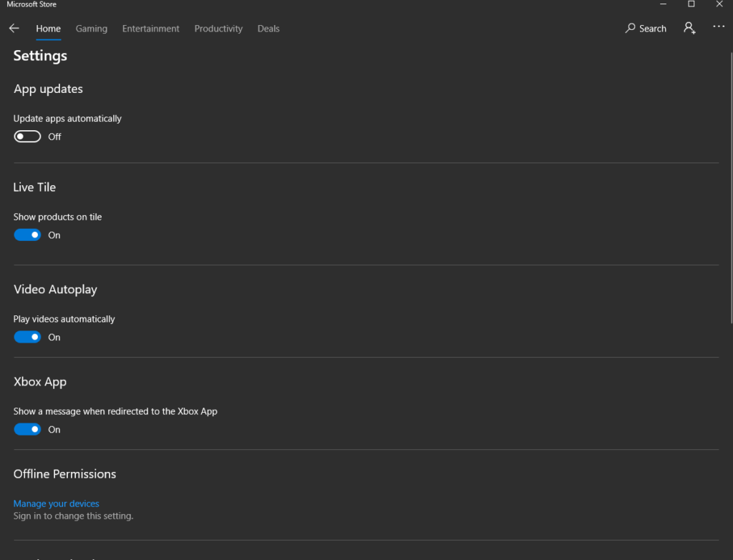This screenshot has height=560, width=733.
Task: Click the Live Tile section heading
Action: pyautogui.click(x=34, y=187)
